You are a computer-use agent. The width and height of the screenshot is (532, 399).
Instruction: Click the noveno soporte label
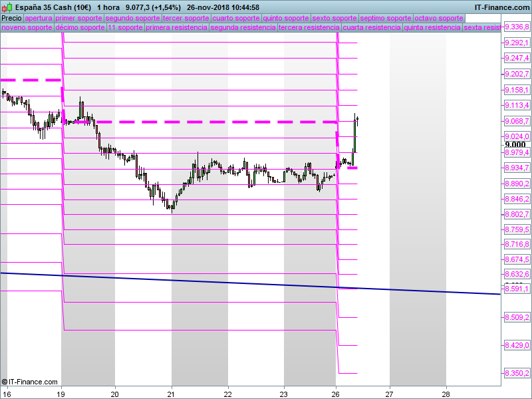coord(27,27)
